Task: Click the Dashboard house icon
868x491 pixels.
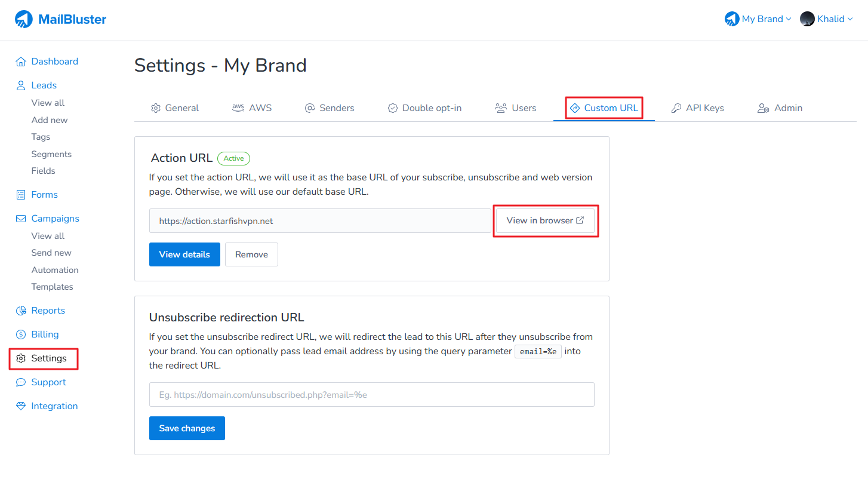Action: 21,62
